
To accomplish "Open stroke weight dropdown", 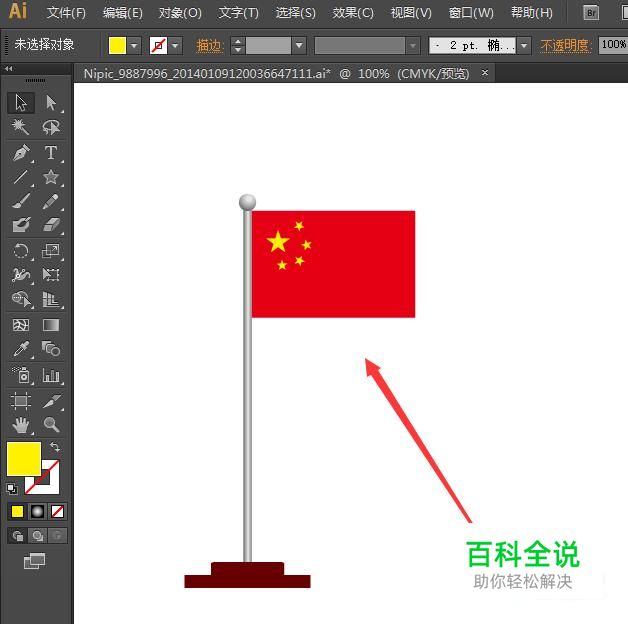I will (x=299, y=45).
